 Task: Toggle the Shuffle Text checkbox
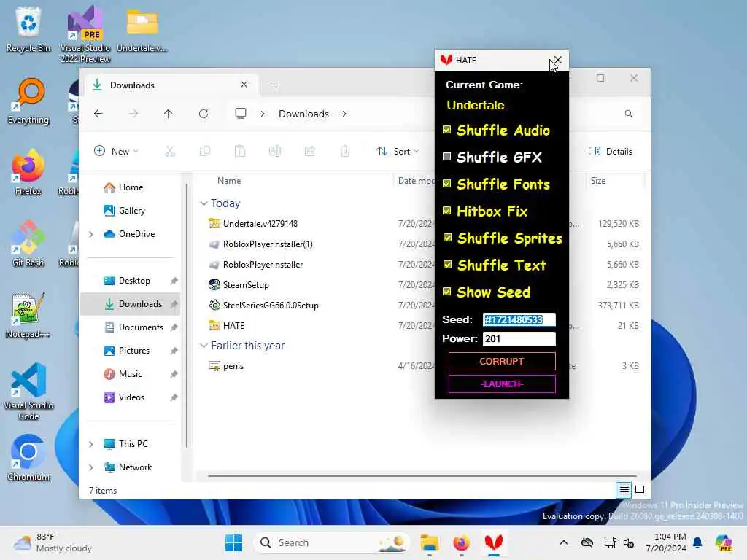click(447, 264)
